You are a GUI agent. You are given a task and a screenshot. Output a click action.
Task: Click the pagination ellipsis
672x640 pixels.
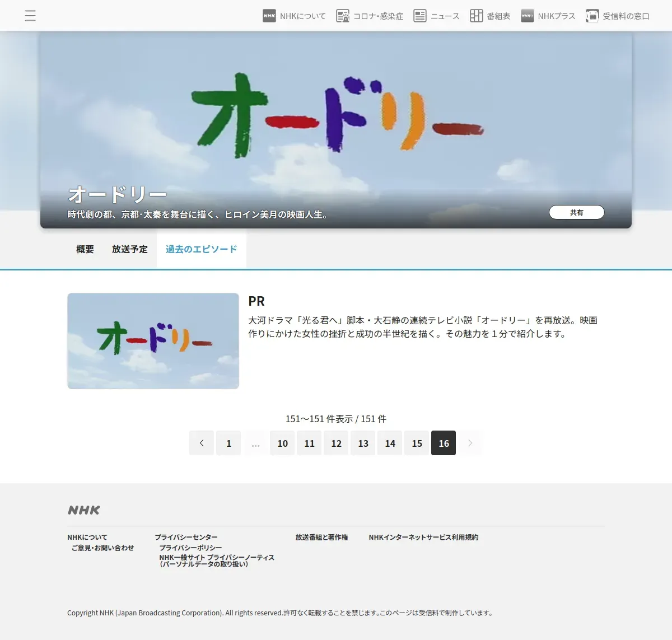pos(255,443)
